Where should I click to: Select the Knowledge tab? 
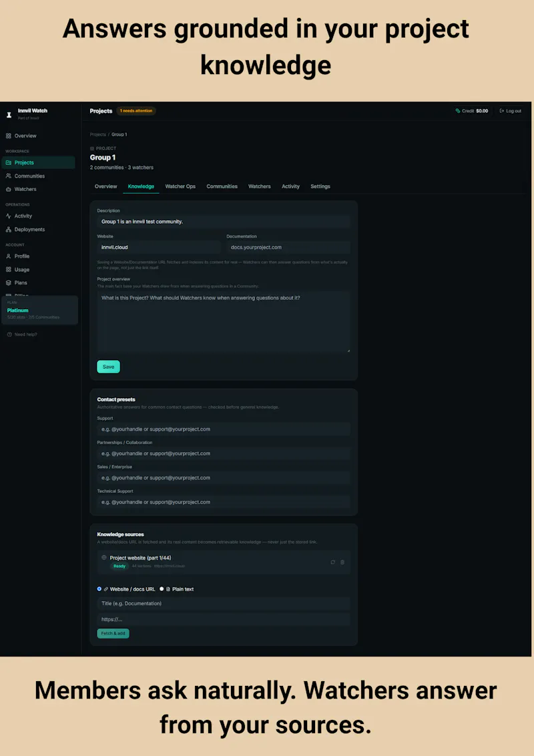tap(142, 186)
